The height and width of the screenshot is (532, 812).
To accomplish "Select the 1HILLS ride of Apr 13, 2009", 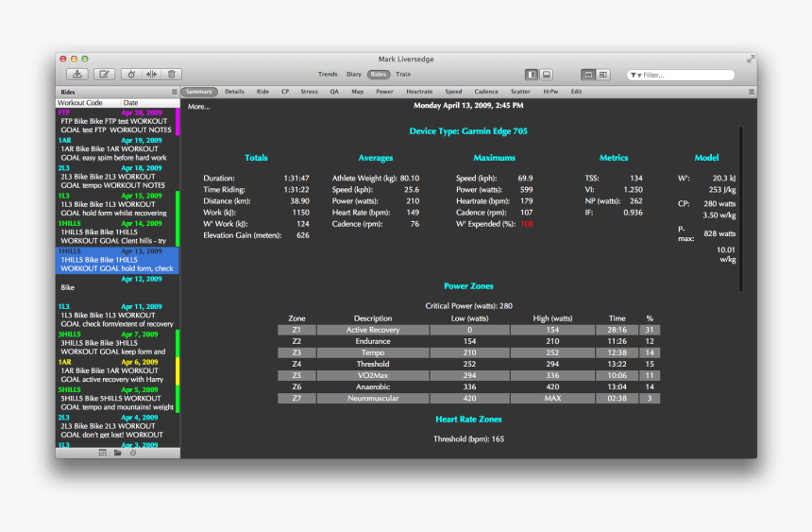I will pos(118,260).
